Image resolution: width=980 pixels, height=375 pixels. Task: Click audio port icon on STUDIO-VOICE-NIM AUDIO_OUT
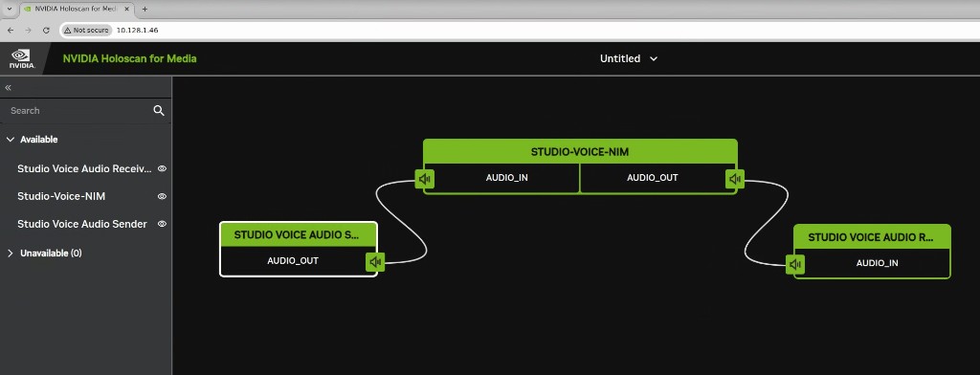point(735,180)
